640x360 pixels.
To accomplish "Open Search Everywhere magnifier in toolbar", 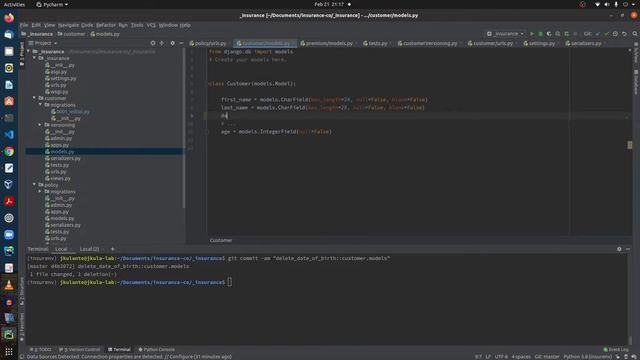I will pyautogui.click(x=635, y=34).
